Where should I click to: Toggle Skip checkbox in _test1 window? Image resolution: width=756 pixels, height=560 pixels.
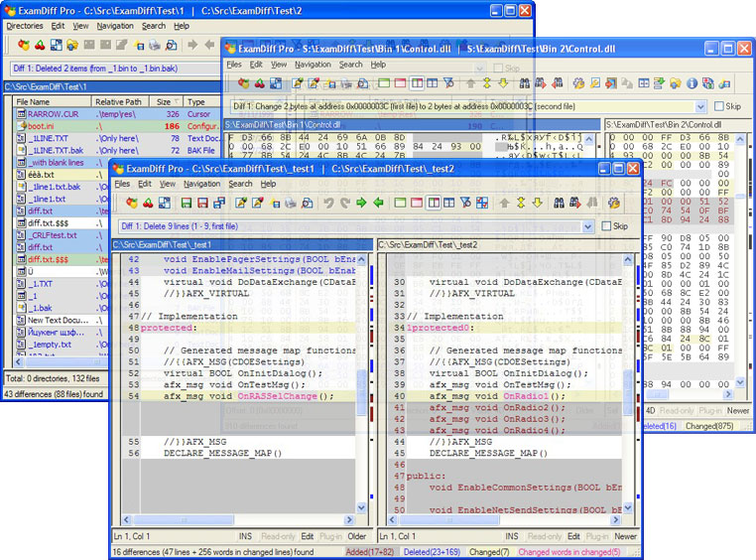pyautogui.click(x=606, y=225)
